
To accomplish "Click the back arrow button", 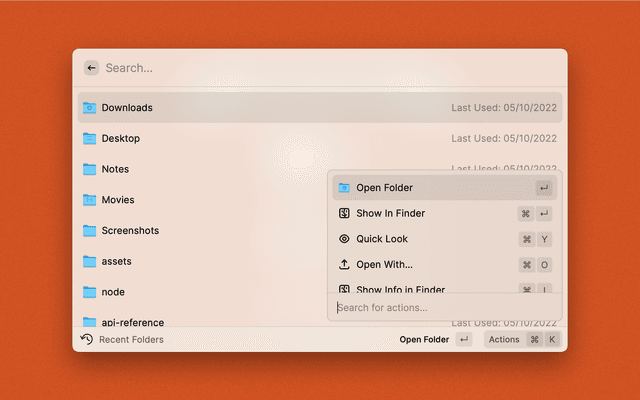I will click(x=91, y=68).
